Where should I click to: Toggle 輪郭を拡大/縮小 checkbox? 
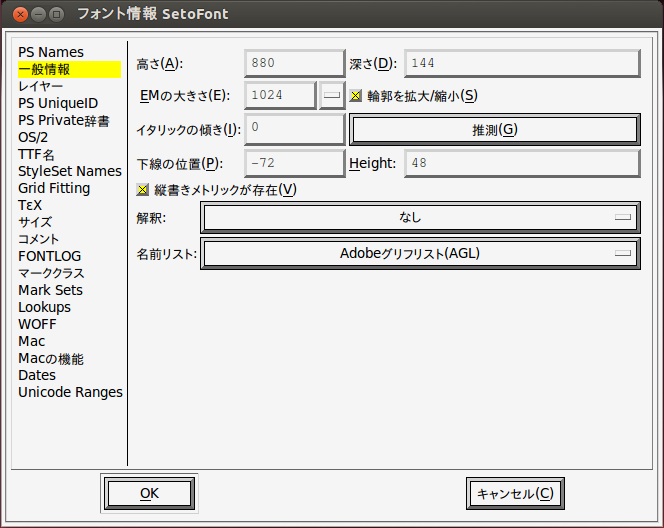pyautogui.click(x=356, y=96)
